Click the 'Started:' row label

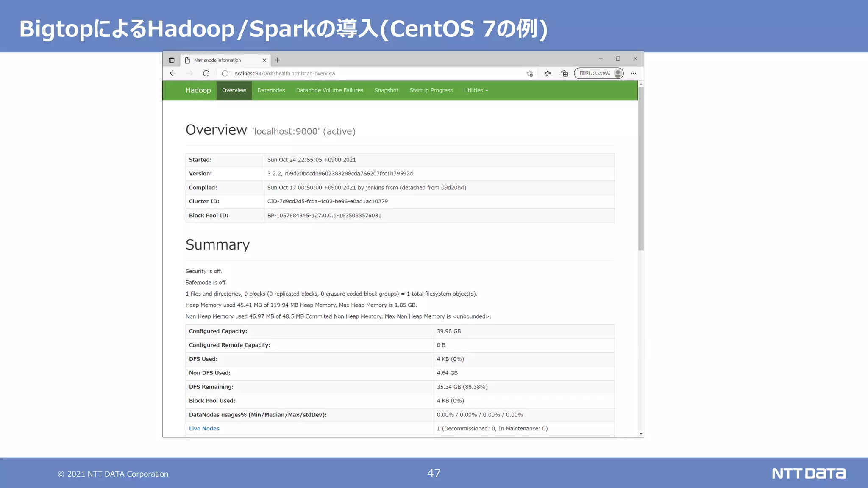[x=200, y=160]
